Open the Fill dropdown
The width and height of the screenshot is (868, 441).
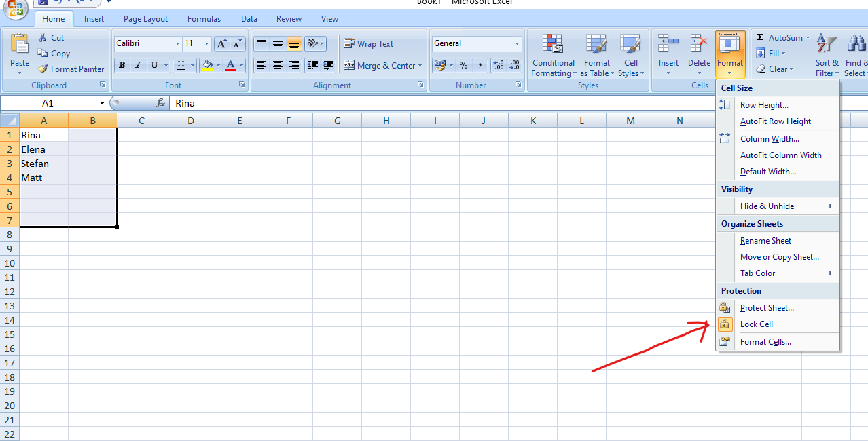pyautogui.click(x=770, y=53)
